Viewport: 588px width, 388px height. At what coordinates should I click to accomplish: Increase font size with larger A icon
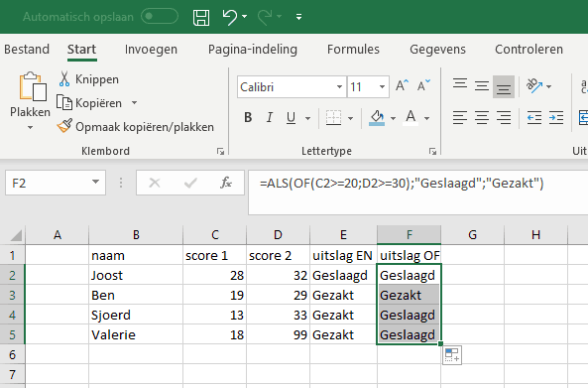coord(402,86)
